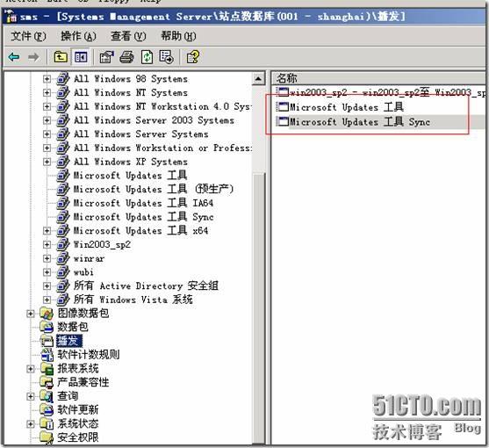Image resolution: width=489 pixels, height=448 pixels.
Task: Expand All Windows XP Systems collection
Action: 47,162
